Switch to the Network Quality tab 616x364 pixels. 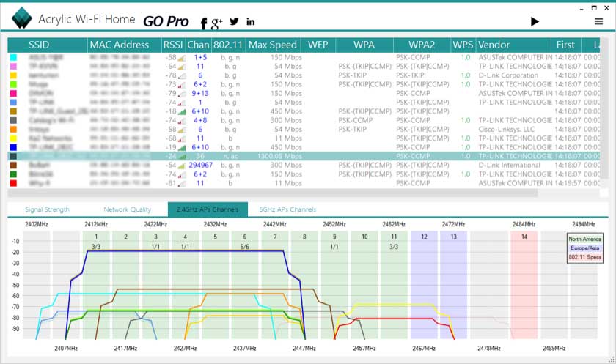coord(127,209)
